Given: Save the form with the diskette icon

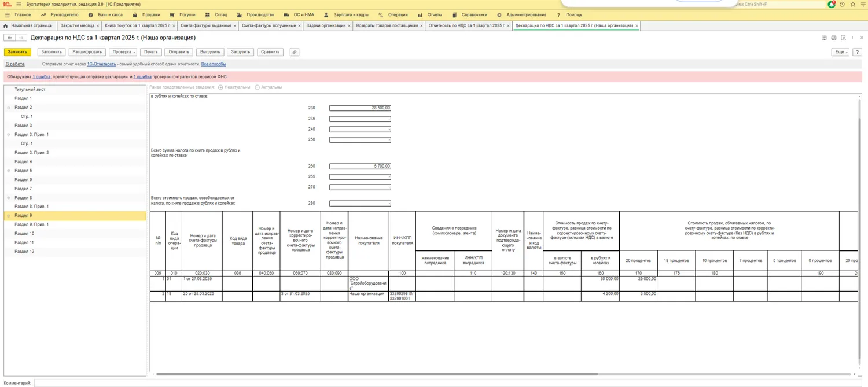Looking at the screenshot, I should coord(824,38).
